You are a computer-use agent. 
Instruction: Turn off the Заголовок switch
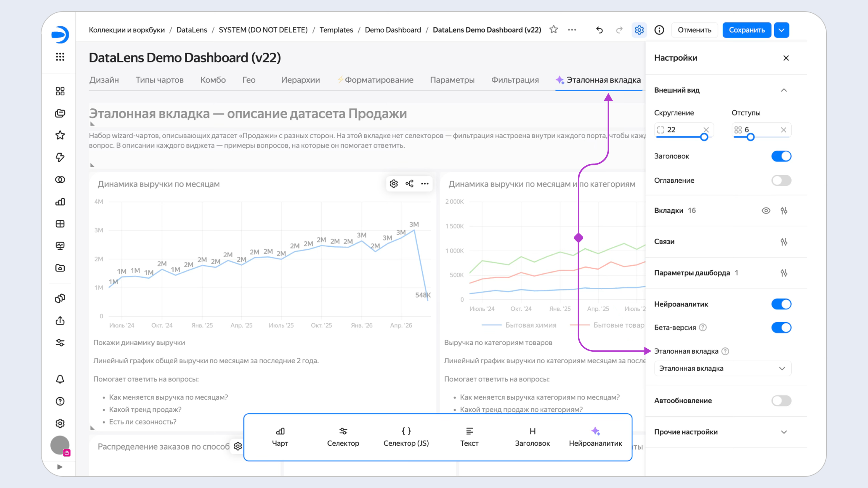point(781,156)
